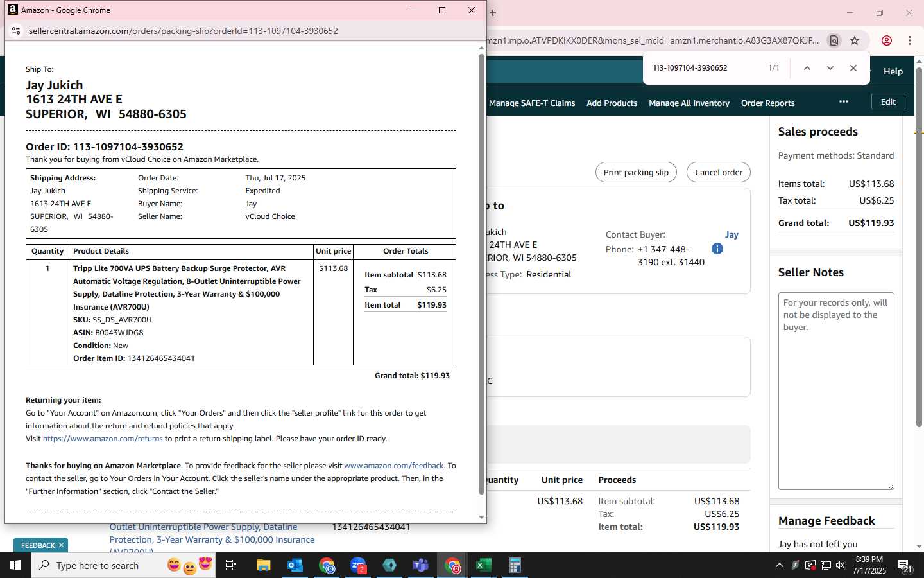This screenshot has height=578, width=924.
Task: Open File Explorer from taskbar
Action: [264, 565]
